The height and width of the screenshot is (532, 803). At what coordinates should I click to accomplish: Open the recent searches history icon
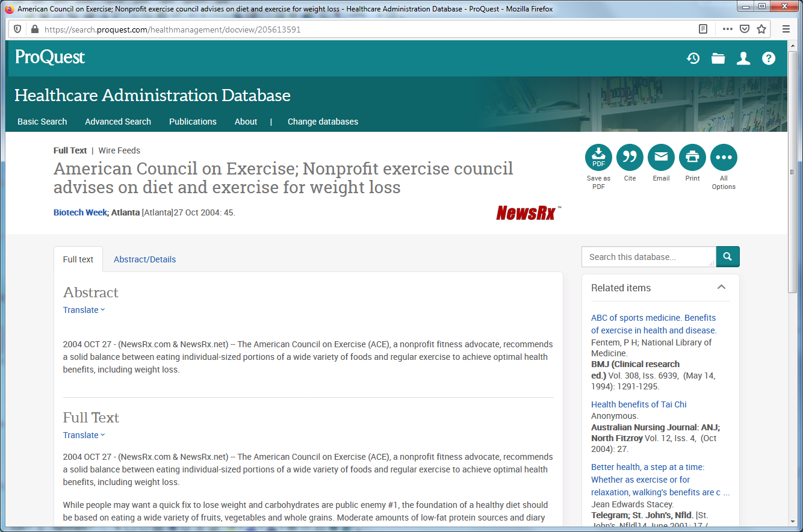coord(693,58)
